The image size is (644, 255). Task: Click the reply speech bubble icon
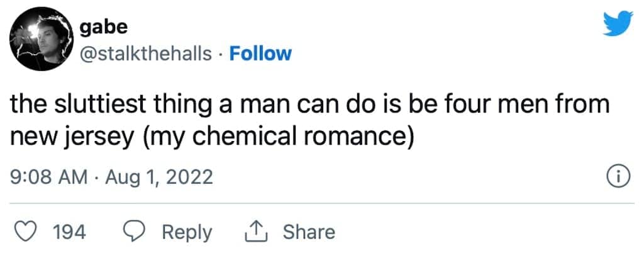(x=134, y=232)
